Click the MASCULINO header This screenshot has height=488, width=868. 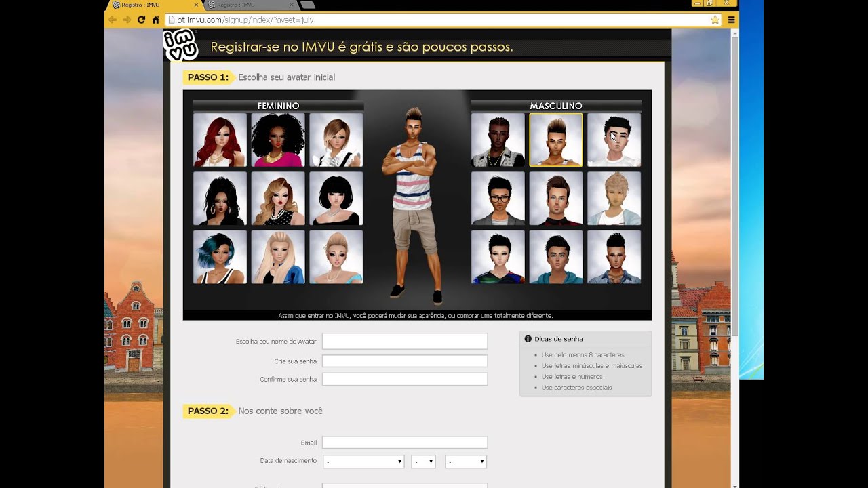556,106
